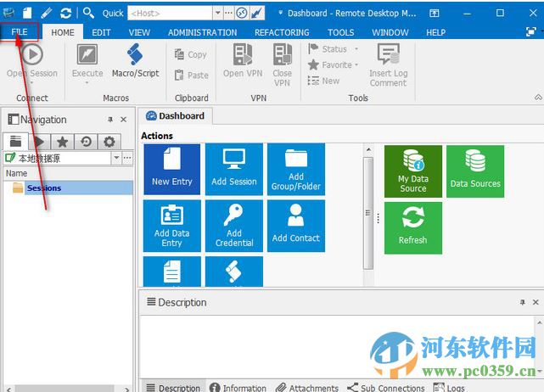Screen dimensions: 544x392
Task: Click the macro script tile below Add Credential
Action: [x=234, y=272]
